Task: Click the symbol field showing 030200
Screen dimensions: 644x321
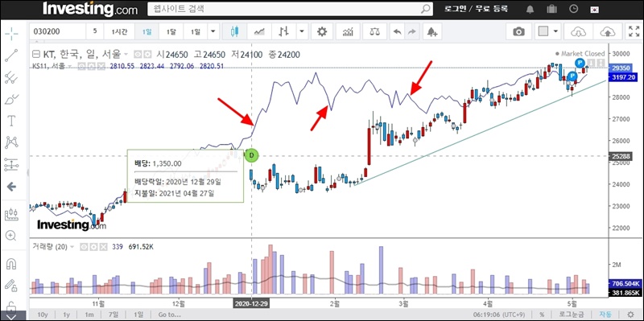Action: (x=57, y=31)
